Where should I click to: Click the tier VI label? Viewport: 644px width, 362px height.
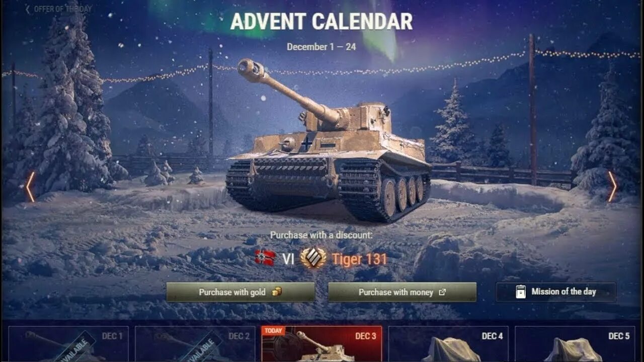288,259
